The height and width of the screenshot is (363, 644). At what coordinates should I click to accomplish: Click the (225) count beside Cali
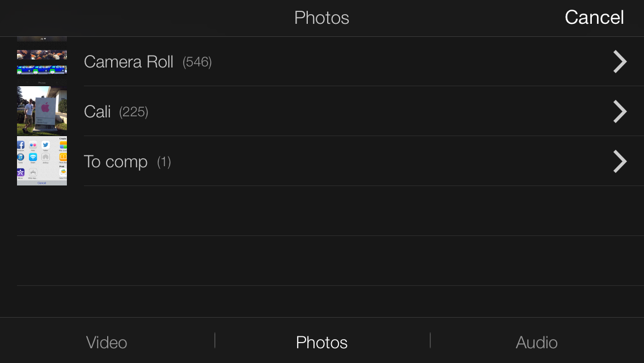tap(133, 112)
